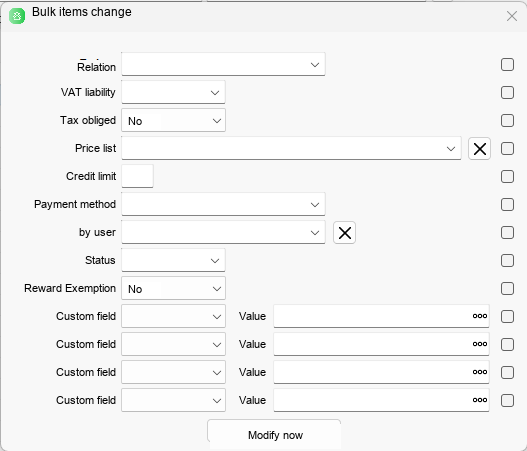The width and height of the screenshot is (527, 451).
Task: Check the Reward Exemption checkbox
Action: [x=507, y=288]
